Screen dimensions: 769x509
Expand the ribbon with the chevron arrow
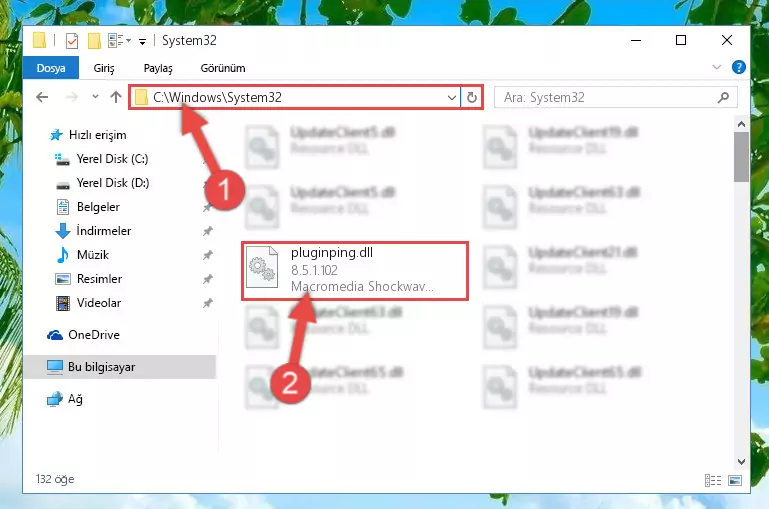pos(717,67)
